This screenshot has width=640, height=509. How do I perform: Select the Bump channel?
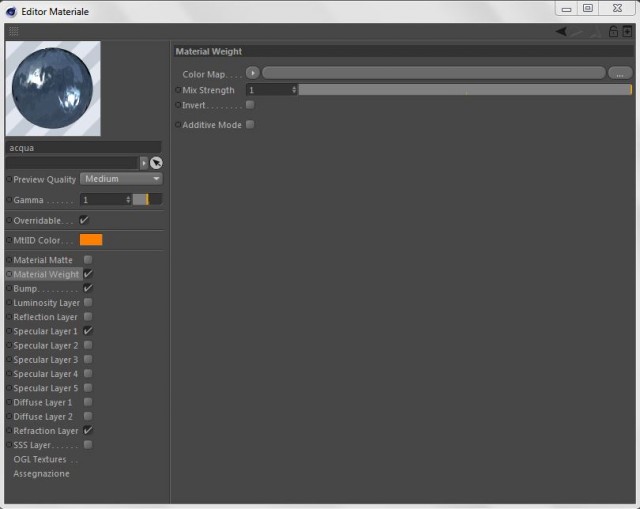click(25, 289)
